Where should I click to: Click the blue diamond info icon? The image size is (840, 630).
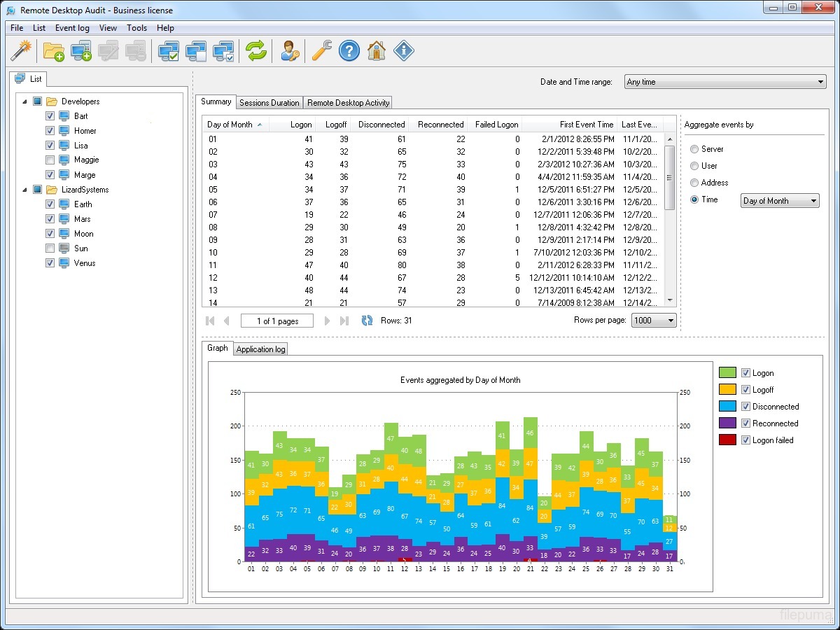[404, 50]
